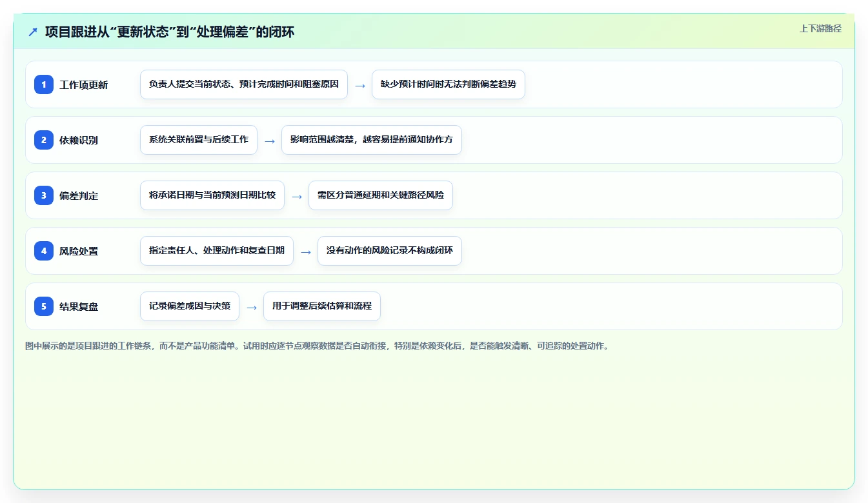Click box 需区分普通延期和关键路径风险
The height and width of the screenshot is (503, 868).
381,195
